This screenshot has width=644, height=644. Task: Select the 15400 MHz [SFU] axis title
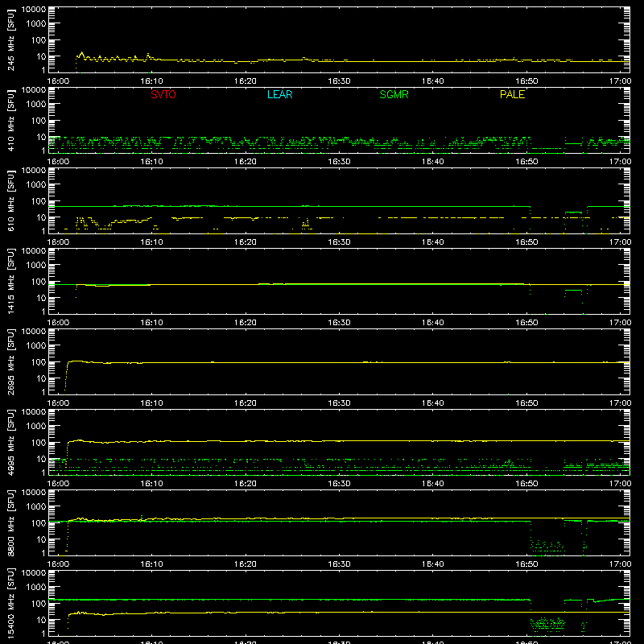[x=11, y=603]
